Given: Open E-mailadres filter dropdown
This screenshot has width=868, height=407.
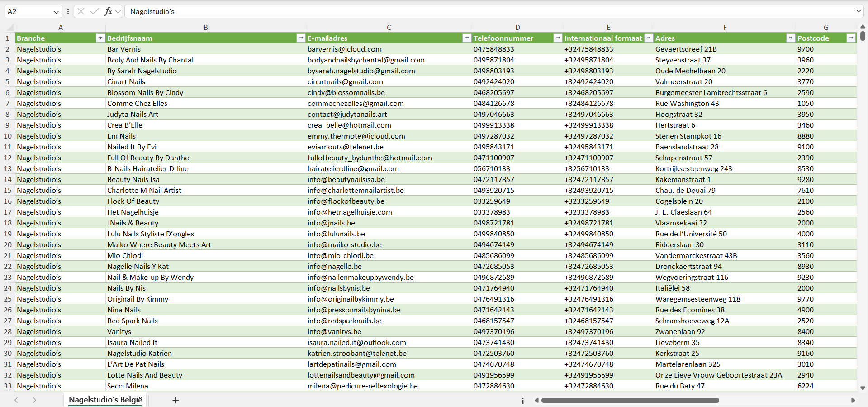Looking at the screenshot, I should (467, 38).
